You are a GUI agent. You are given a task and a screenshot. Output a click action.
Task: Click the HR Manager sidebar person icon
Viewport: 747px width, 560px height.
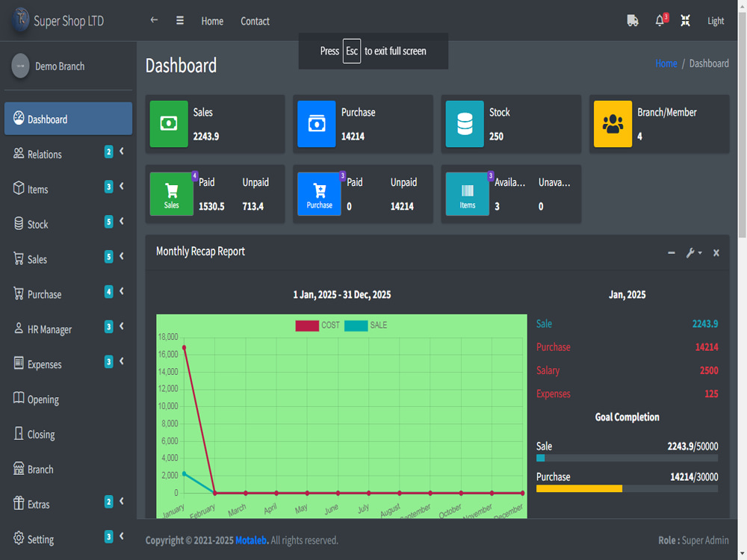pos(19,329)
